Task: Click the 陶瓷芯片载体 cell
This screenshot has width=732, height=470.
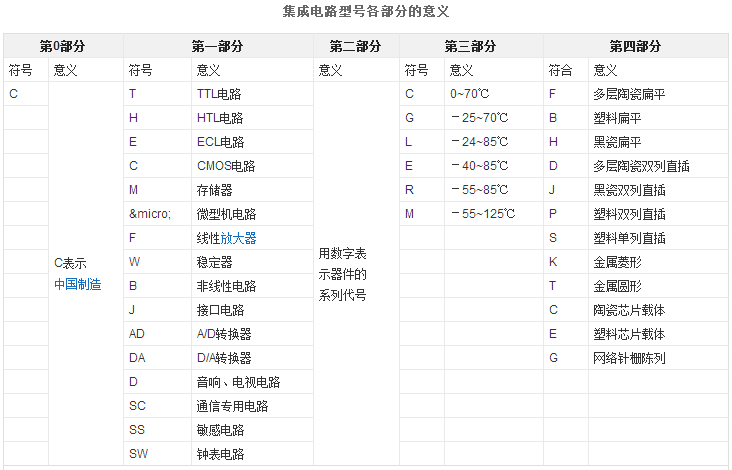Action: (658, 310)
